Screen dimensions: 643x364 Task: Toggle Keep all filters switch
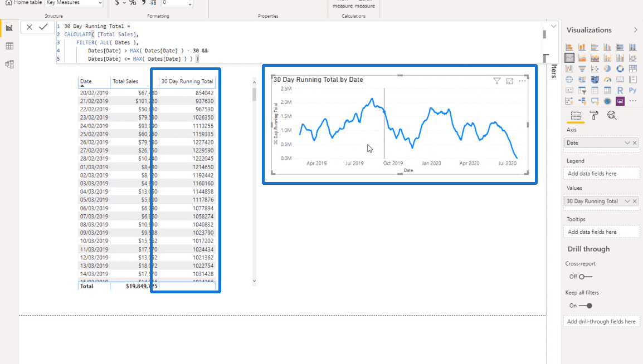586,306
